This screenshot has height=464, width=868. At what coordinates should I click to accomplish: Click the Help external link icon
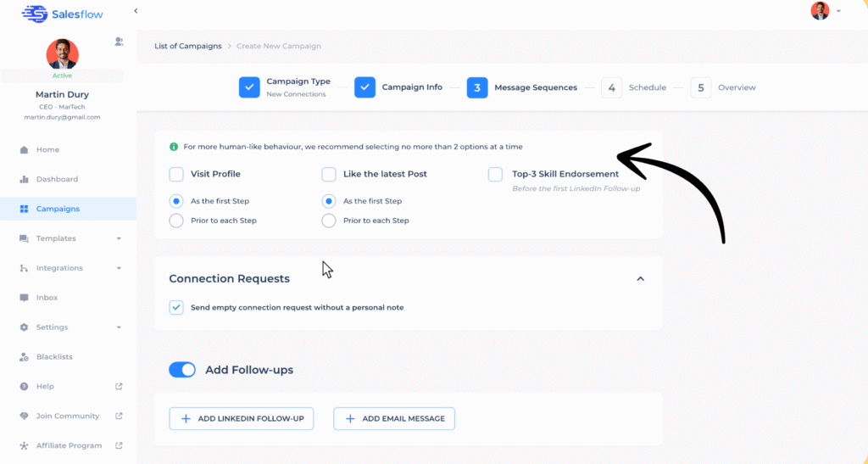tap(119, 387)
